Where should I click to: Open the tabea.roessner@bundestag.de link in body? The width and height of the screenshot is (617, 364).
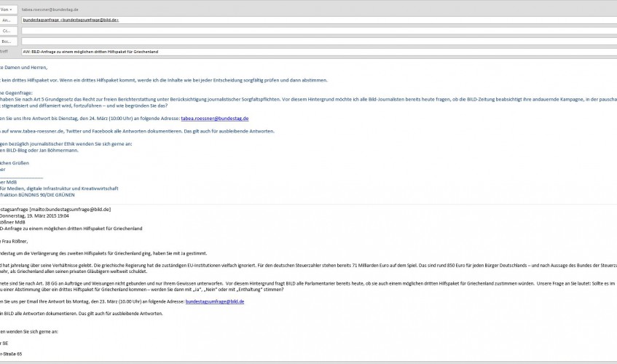pyautogui.click(x=214, y=119)
